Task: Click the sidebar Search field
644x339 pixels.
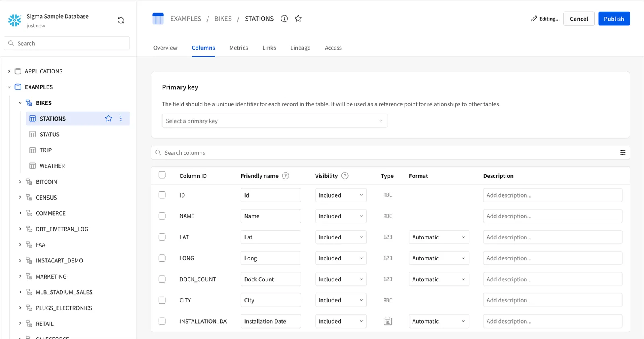Action: click(67, 43)
